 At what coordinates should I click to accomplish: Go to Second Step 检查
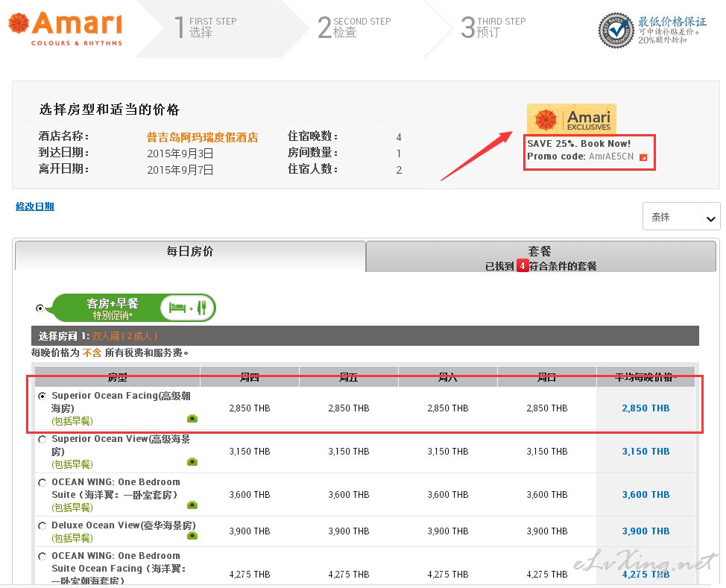click(354, 28)
